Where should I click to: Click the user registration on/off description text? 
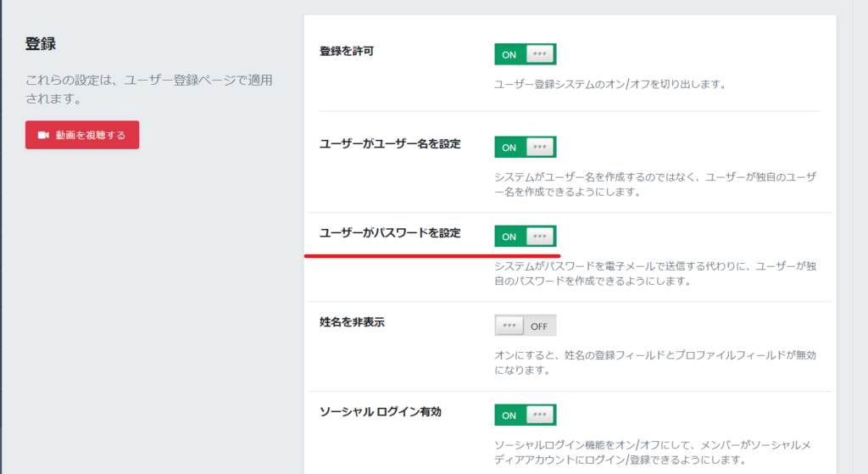point(610,85)
